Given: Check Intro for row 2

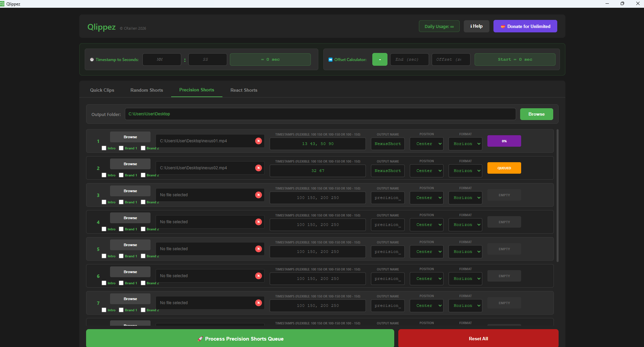Looking at the screenshot, I should (x=104, y=175).
